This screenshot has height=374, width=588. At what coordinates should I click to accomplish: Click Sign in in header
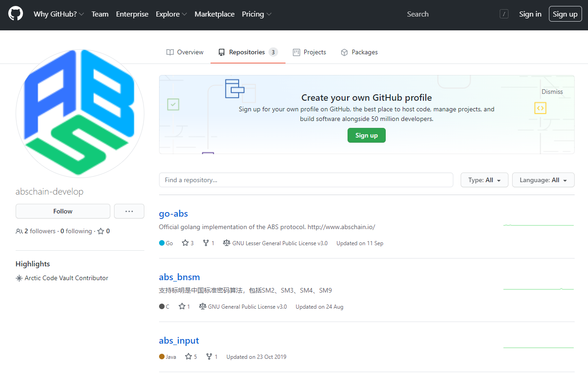coord(530,14)
